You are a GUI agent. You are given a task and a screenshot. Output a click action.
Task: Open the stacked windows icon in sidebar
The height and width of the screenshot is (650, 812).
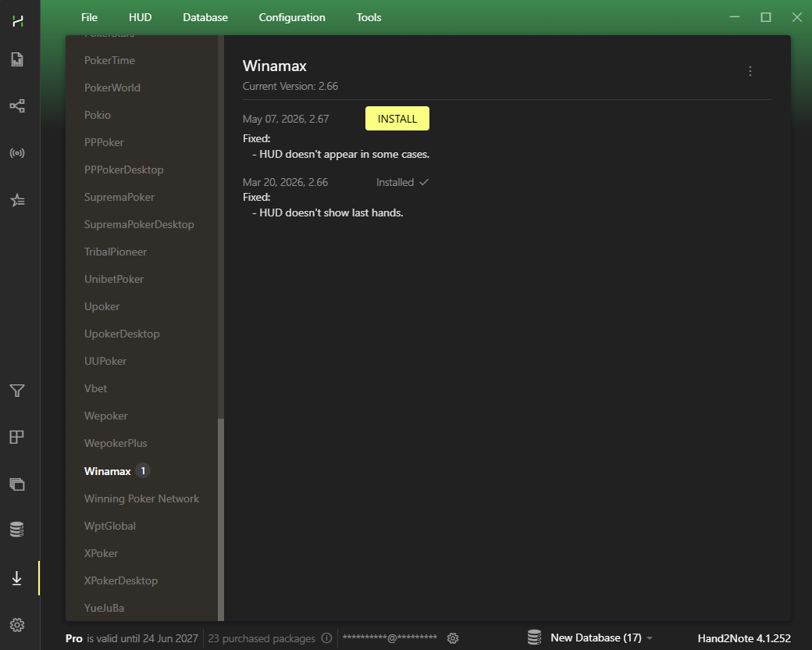tap(17, 484)
